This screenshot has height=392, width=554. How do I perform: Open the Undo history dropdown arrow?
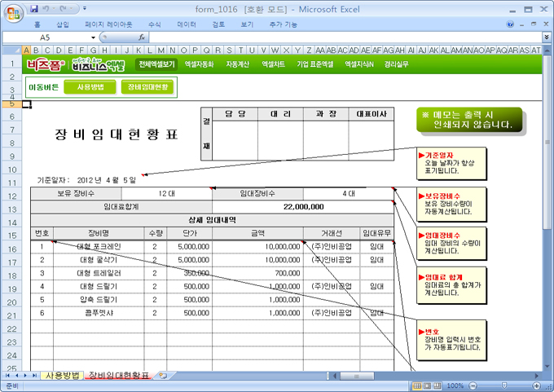pos(53,8)
